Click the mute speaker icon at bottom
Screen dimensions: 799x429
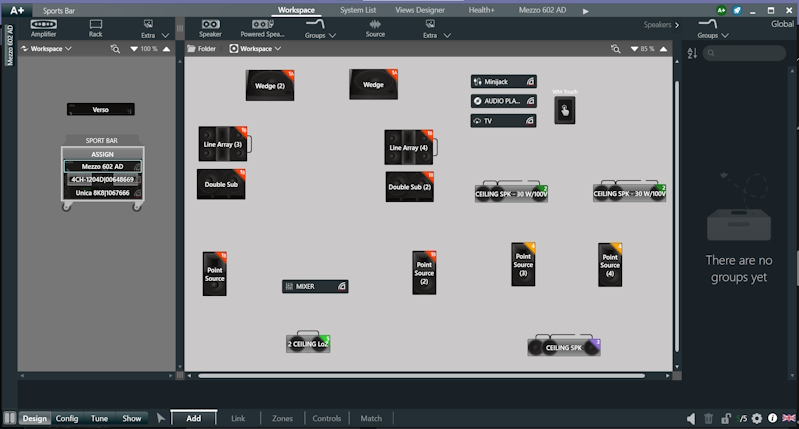pyautogui.click(x=691, y=418)
